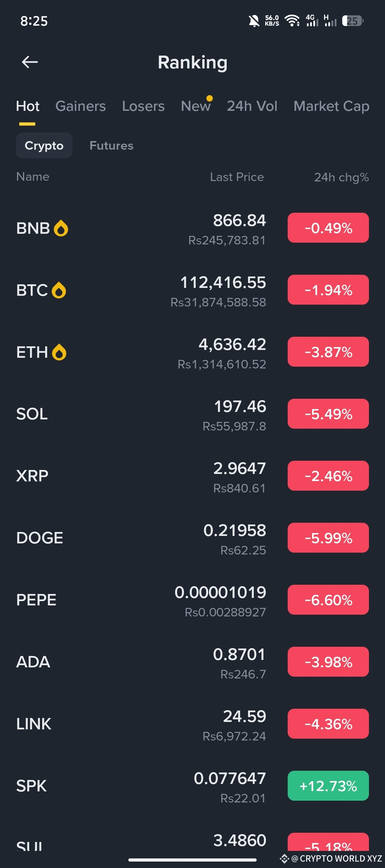385x868 pixels.
Task: Open the Market Cap tab
Action: [332, 106]
